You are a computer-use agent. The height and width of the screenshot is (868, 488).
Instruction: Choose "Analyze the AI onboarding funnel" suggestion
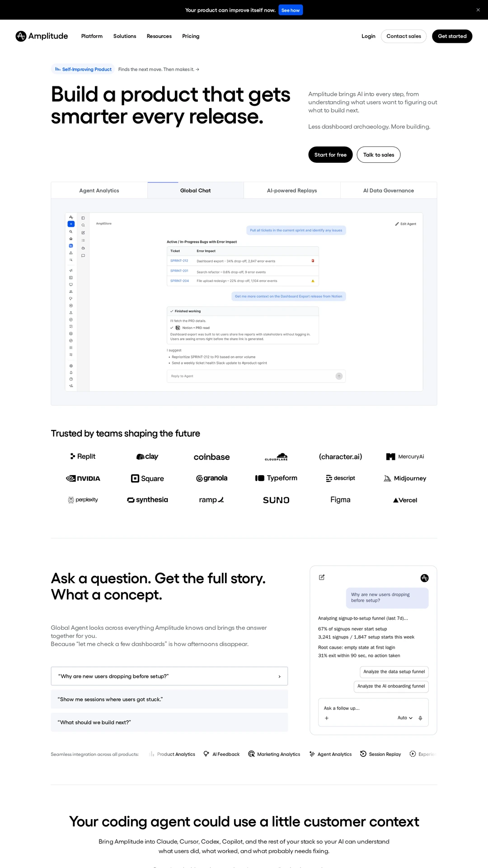click(x=391, y=686)
